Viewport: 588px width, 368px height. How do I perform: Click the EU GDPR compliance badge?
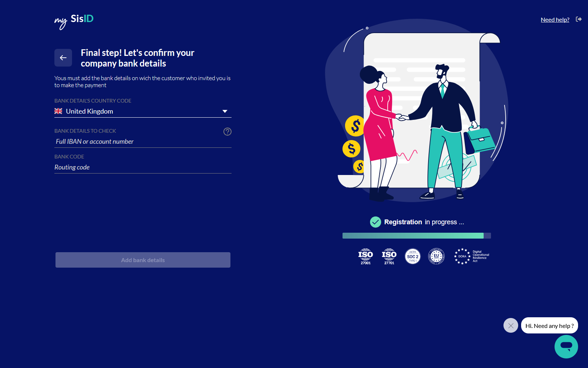point(436,256)
